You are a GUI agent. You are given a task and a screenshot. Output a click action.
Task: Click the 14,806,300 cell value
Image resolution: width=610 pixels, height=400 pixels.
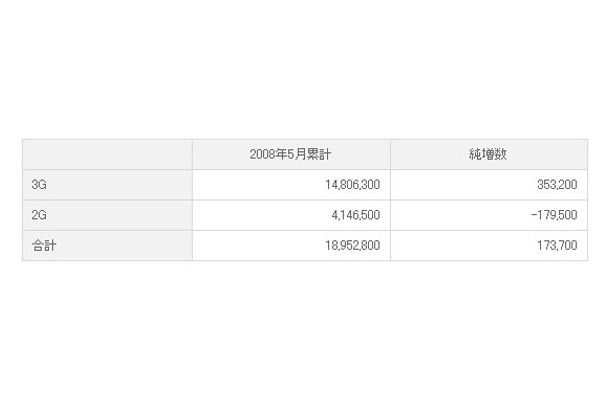point(352,184)
